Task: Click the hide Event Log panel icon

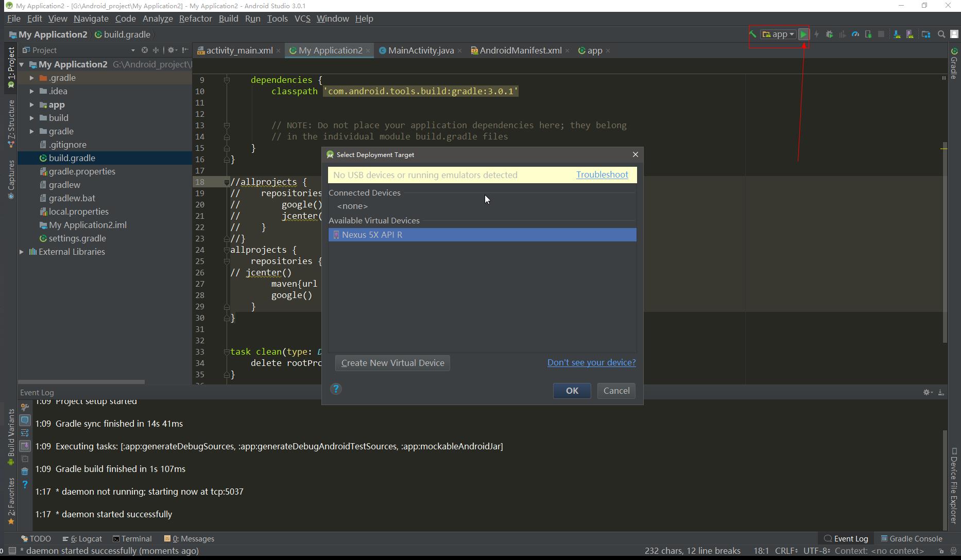Action: point(941,392)
